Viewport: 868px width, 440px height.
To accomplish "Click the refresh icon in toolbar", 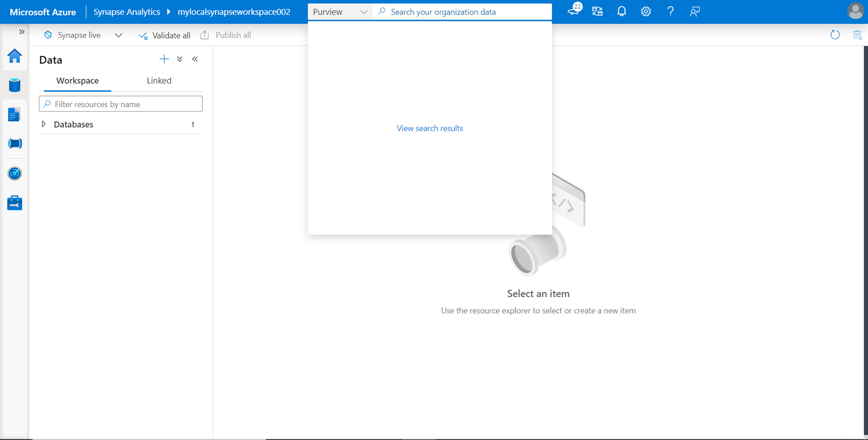I will (x=835, y=35).
